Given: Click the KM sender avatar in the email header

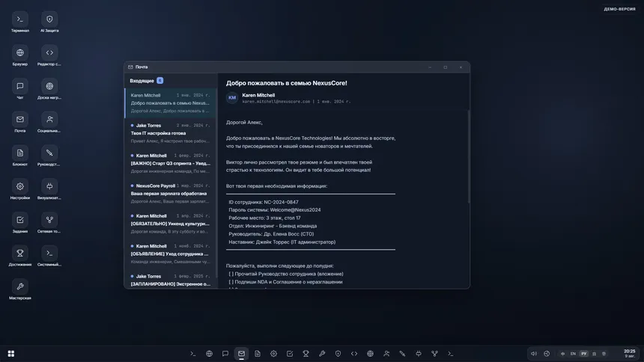Looking at the screenshot, I should 232,98.
